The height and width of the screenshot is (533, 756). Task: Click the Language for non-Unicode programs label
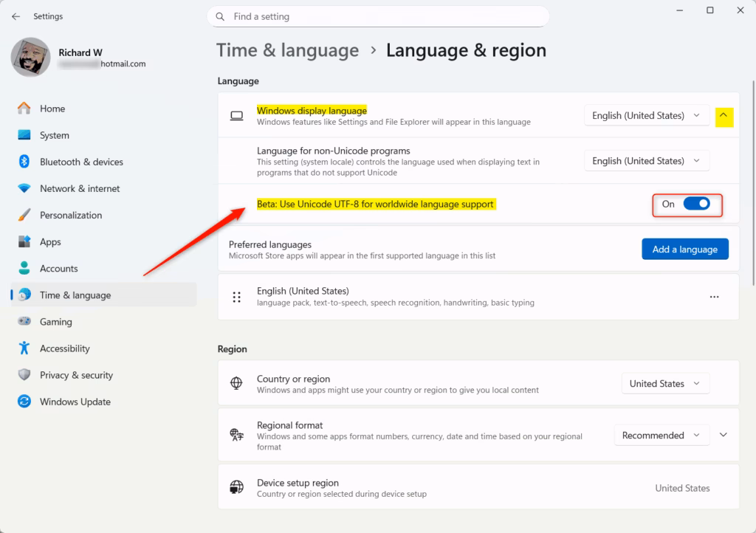coord(333,151)
